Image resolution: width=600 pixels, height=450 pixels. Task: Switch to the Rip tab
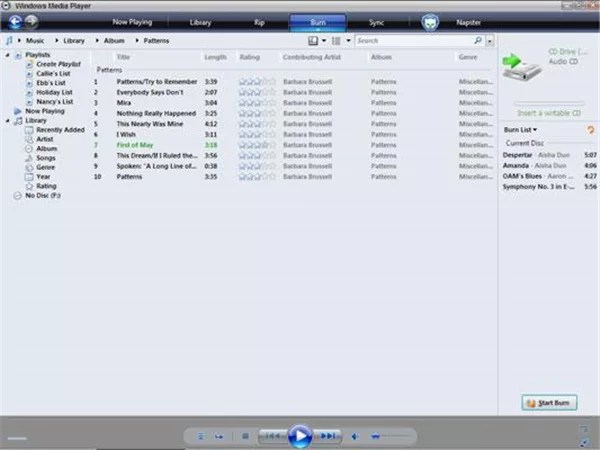(x=259, y=22)
